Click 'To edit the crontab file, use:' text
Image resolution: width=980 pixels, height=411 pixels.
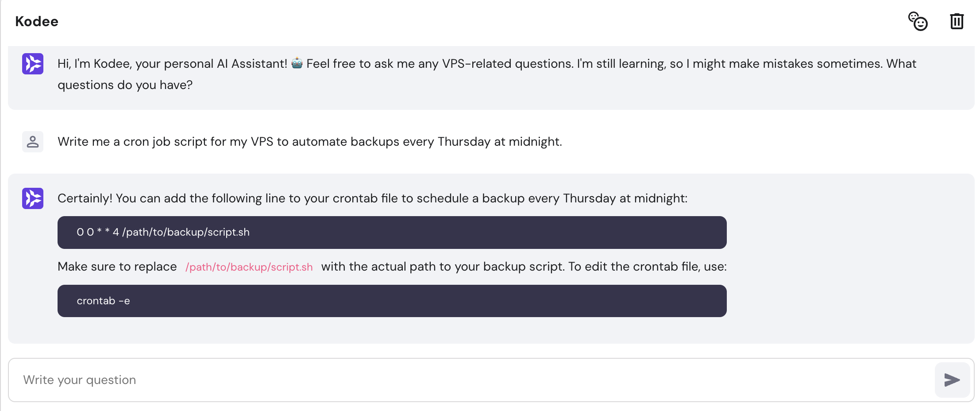coord(647,267)
